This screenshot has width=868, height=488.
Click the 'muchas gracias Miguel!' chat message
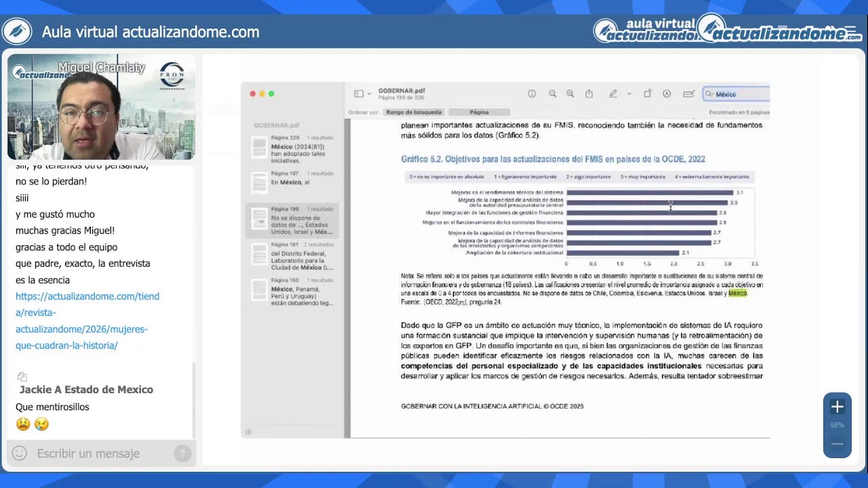pos(65,230)
